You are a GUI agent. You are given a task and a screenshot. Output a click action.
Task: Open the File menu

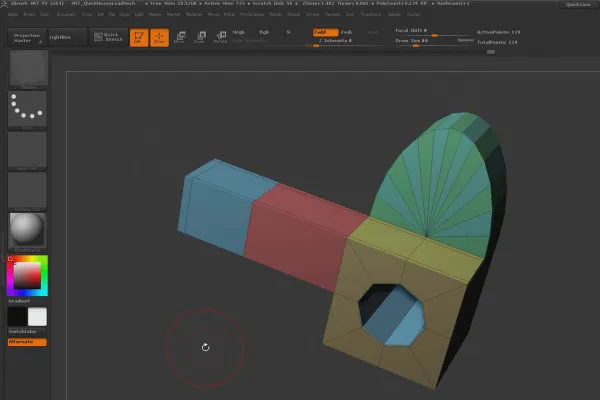click(x=111, y=15)
